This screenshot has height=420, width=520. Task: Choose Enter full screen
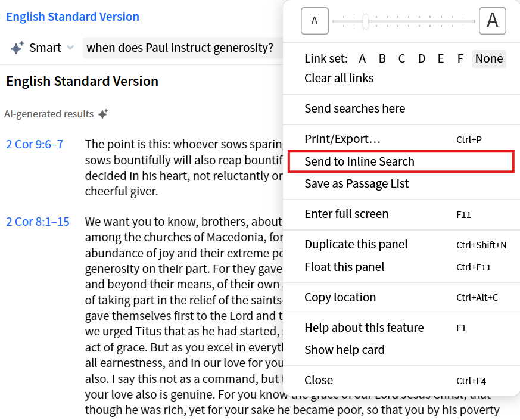tap(401, 214)
